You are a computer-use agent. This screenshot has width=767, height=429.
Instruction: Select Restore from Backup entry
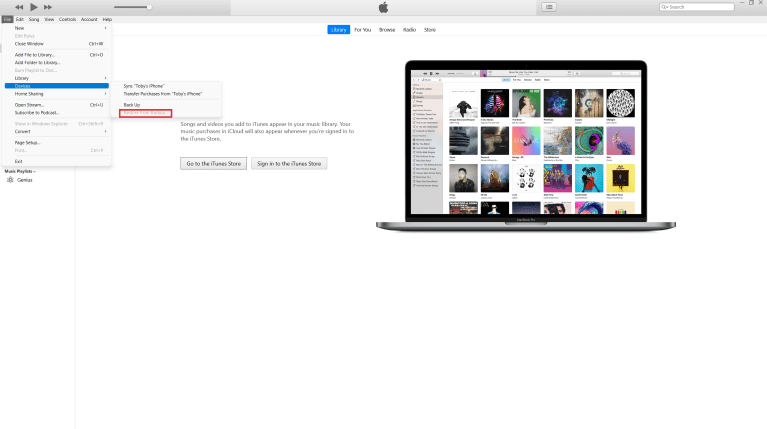146,113
